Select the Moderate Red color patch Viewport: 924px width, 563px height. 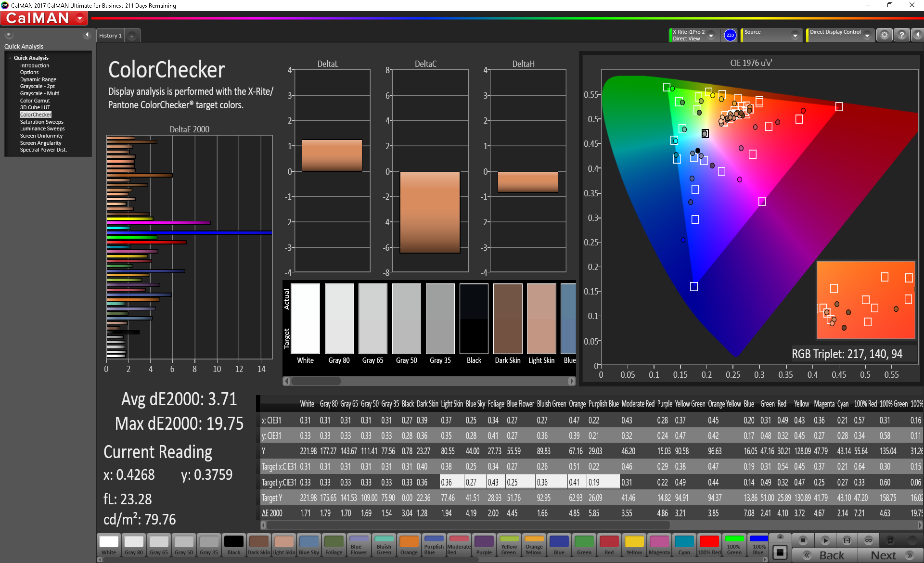coord(459,545)
